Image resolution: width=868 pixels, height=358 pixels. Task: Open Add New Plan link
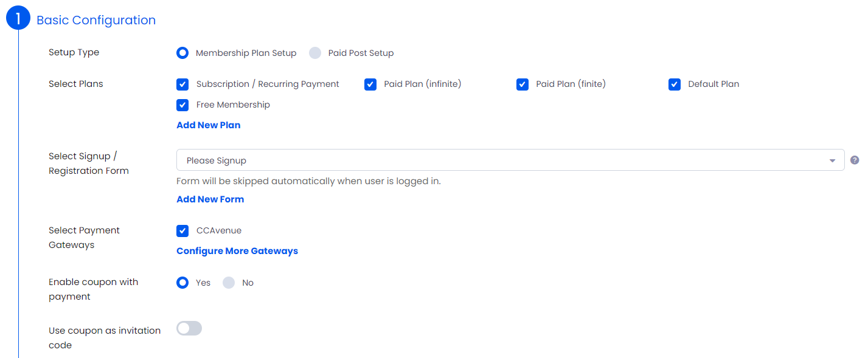[209, 125]
